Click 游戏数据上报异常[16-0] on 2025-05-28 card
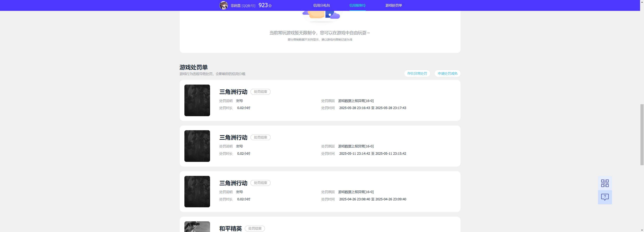 click(x=356, y=101)
